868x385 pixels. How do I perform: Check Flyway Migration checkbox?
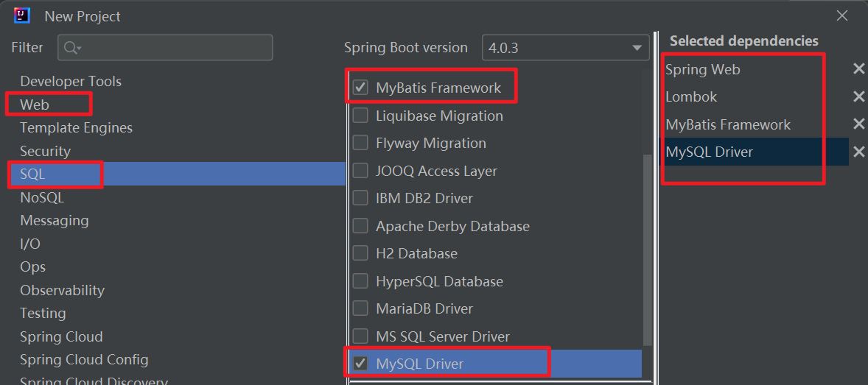pos(360,143)
